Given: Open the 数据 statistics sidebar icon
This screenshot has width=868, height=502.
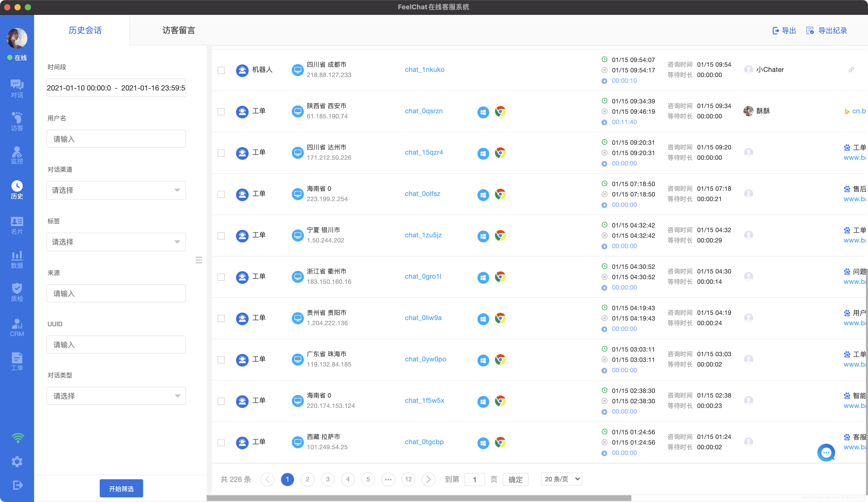Looking at the screenshot, I should point(17,259).
